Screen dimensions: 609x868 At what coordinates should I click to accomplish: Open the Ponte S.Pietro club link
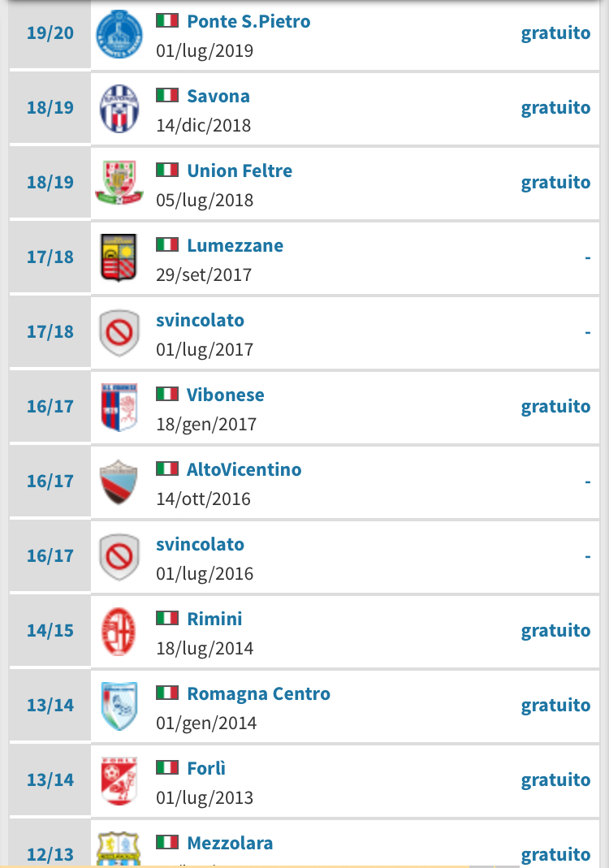coord(248,21)
